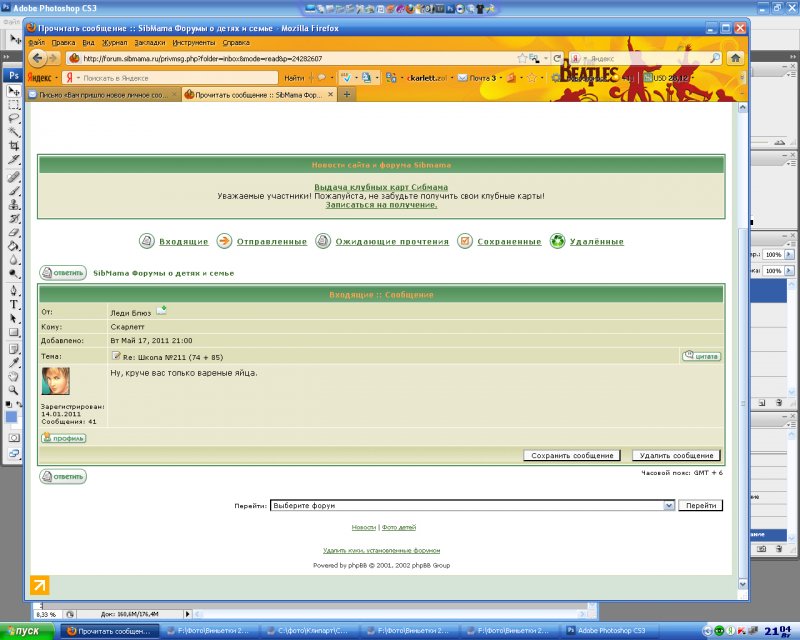
Task: Open the Входящие folder icon
Action: (146, 241)
